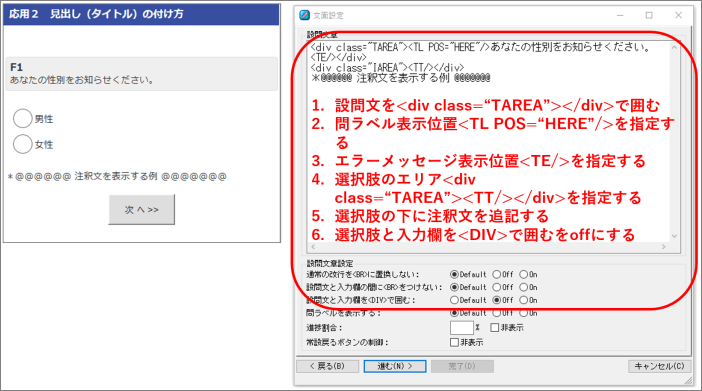Click the 設問文章設定 group label
The width and height of the screenshot is (702, 391).
pos(330,263)
